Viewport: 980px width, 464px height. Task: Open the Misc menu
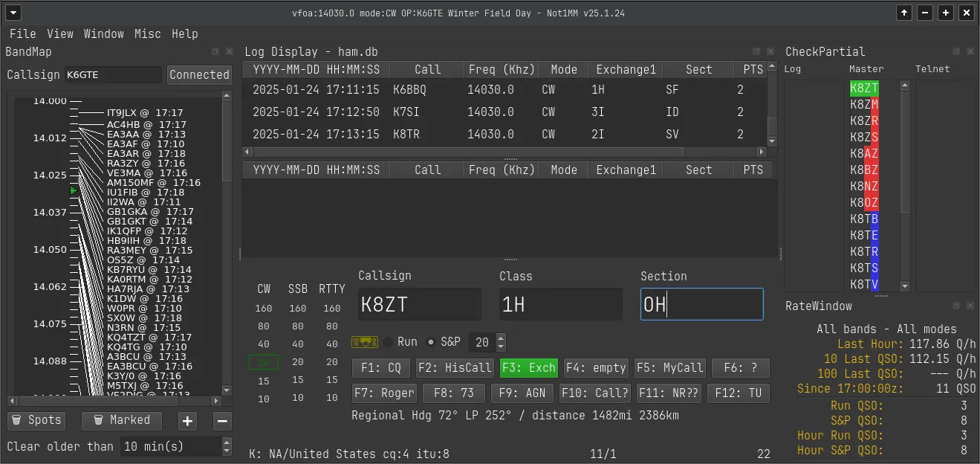[x=148, y=33]
